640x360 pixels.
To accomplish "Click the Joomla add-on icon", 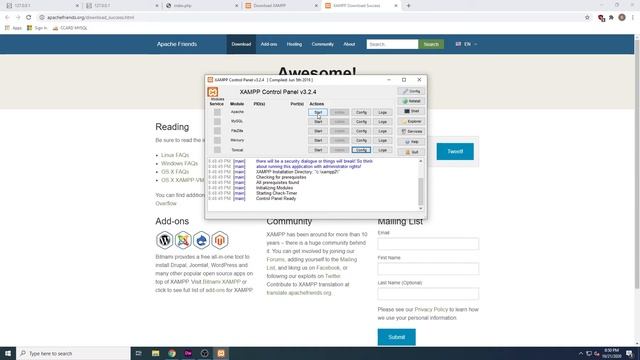I will (x=183, y=240).
